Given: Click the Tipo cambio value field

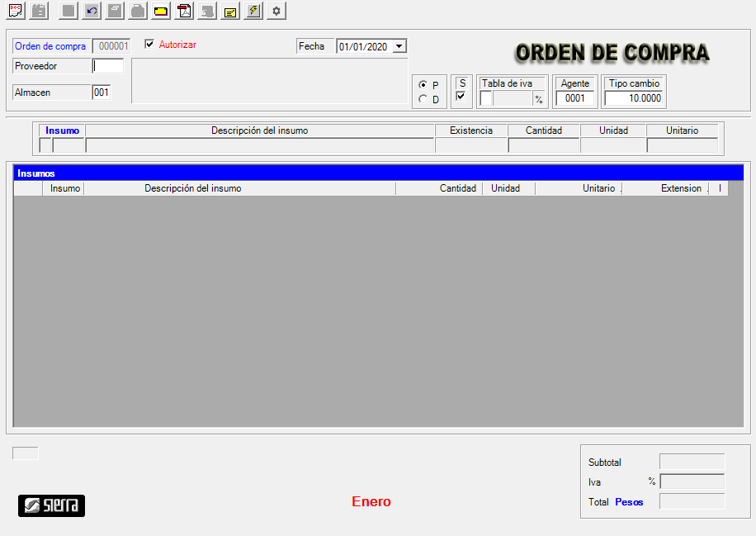Looking at the screenshot, I should tap(633, 98).
